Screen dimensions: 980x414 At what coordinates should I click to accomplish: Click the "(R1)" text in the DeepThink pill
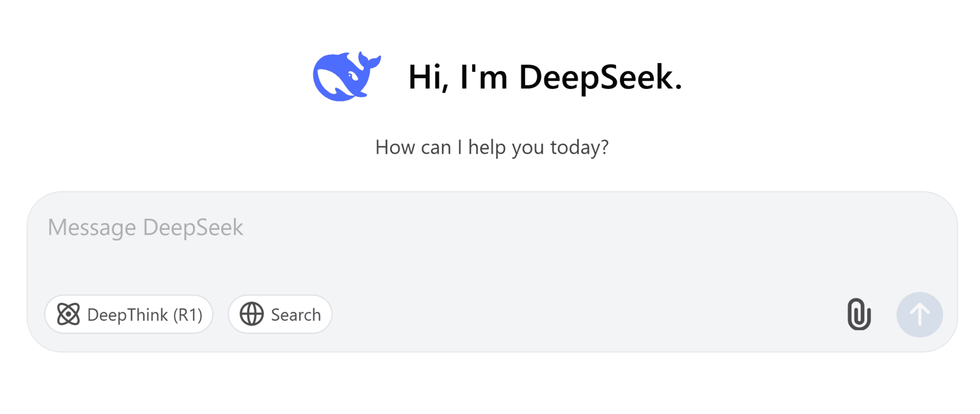click(188, 315)
